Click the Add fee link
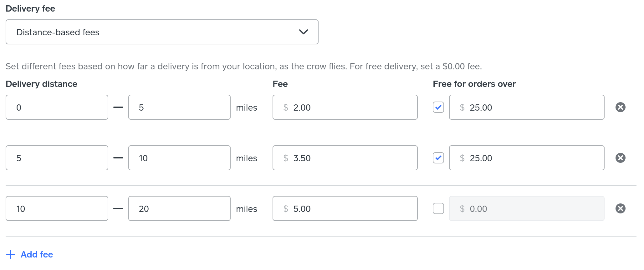The width and height of the screenshot is (644, 270). tap(37, 254)
